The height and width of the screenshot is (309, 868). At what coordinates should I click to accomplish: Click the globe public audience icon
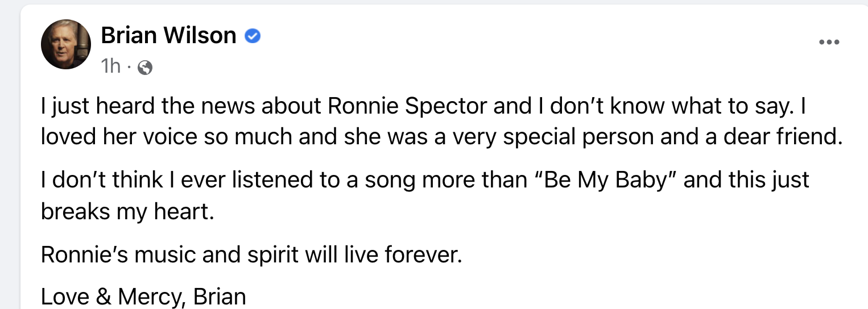[x=145, y=68]
